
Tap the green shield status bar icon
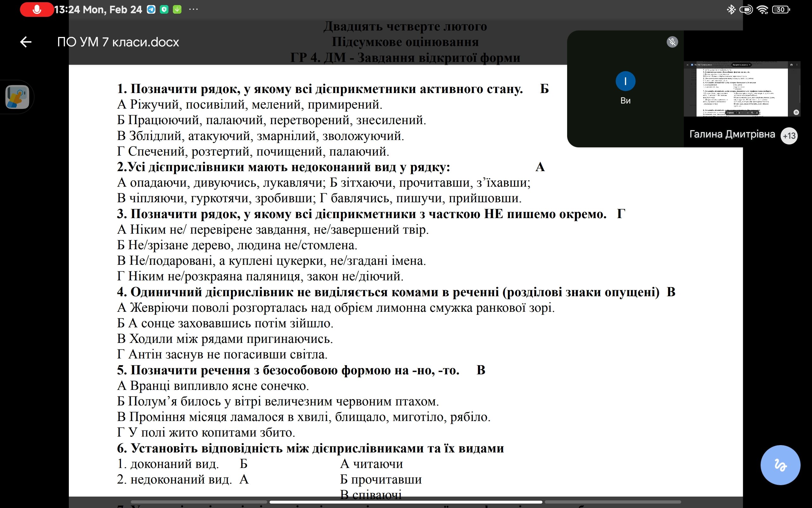click(164, 10)
